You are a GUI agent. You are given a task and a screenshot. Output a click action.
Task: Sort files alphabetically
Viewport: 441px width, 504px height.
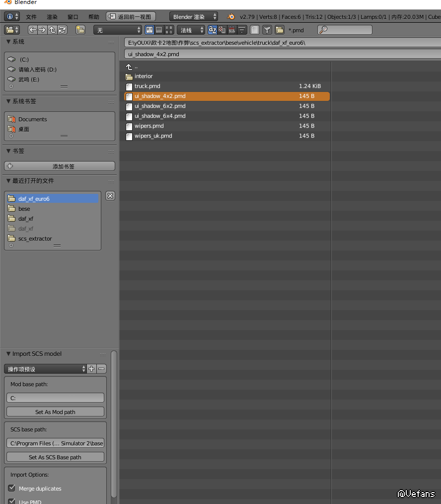pyautogui.click(x=213, y=30)
